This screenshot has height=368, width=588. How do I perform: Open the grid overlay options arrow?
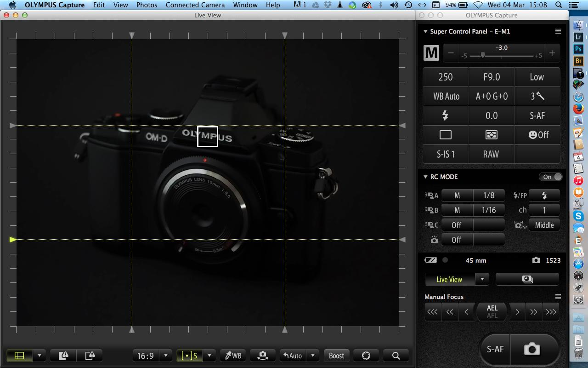pyautogui.click(x=40, y=356)
